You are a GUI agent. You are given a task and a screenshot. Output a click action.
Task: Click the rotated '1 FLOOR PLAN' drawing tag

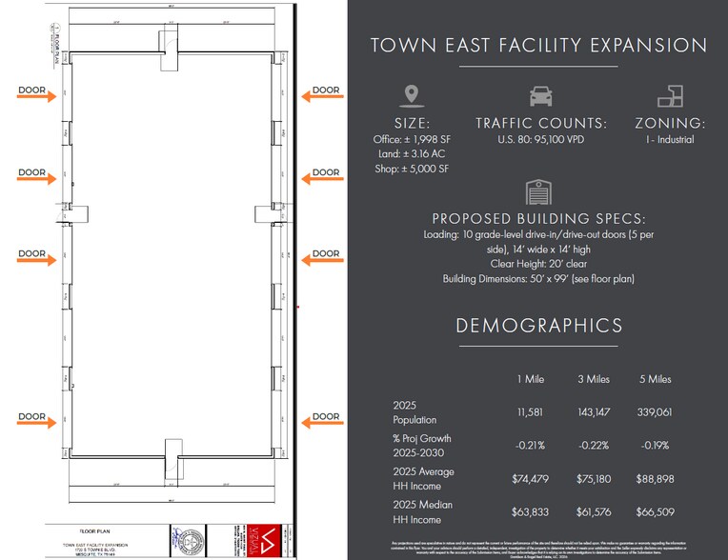55,45
